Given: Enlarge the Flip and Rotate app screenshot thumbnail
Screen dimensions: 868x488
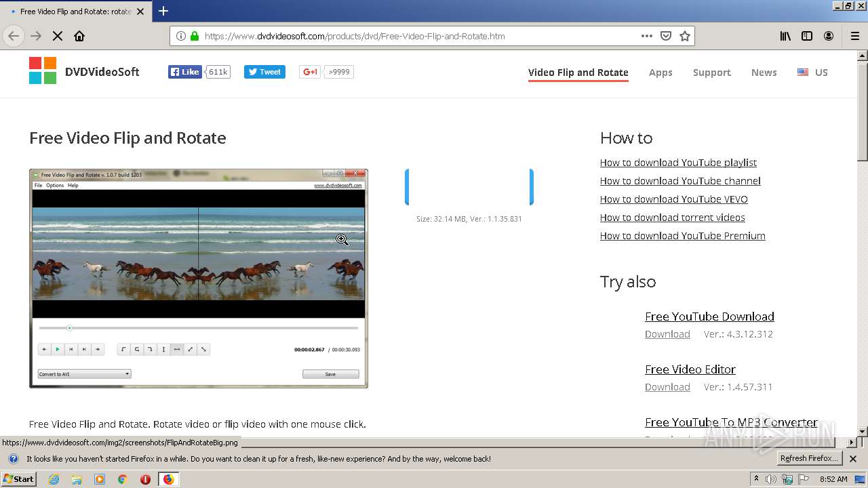Looking at the screenshot, I should (199, 279).
